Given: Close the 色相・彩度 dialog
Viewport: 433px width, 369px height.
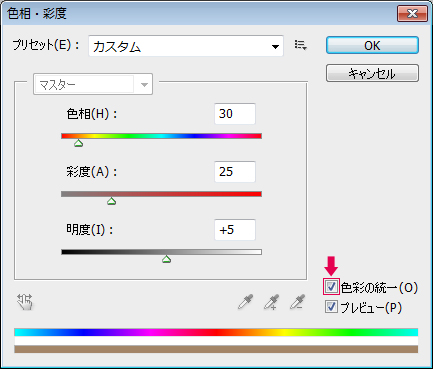Looking at the screenshot, I should pyautogui.click(x=412, y=14).
